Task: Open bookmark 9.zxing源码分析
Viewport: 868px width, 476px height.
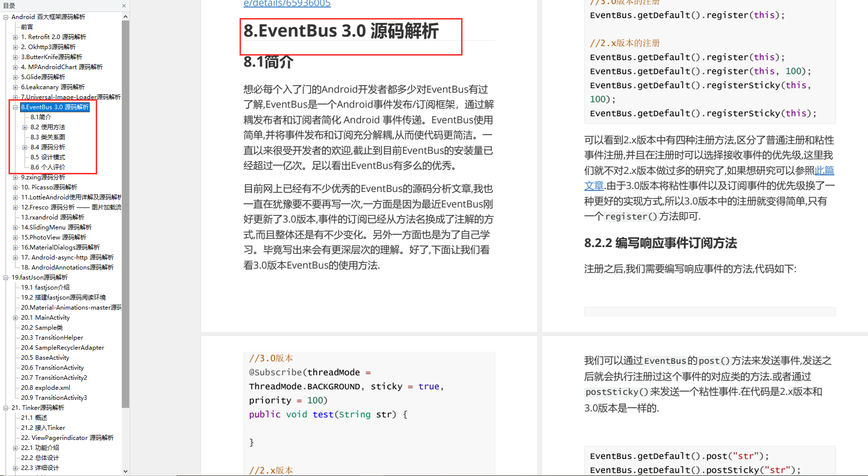Action: pos(43,177)
